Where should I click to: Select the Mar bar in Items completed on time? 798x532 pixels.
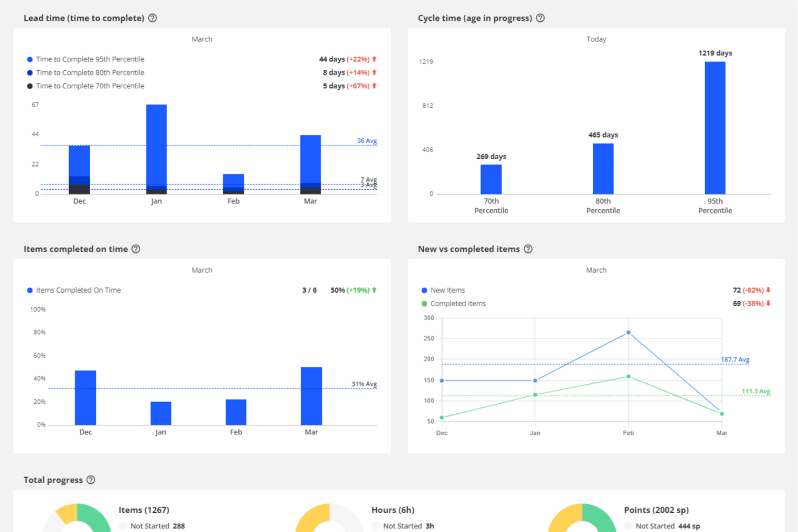[311, 396]
